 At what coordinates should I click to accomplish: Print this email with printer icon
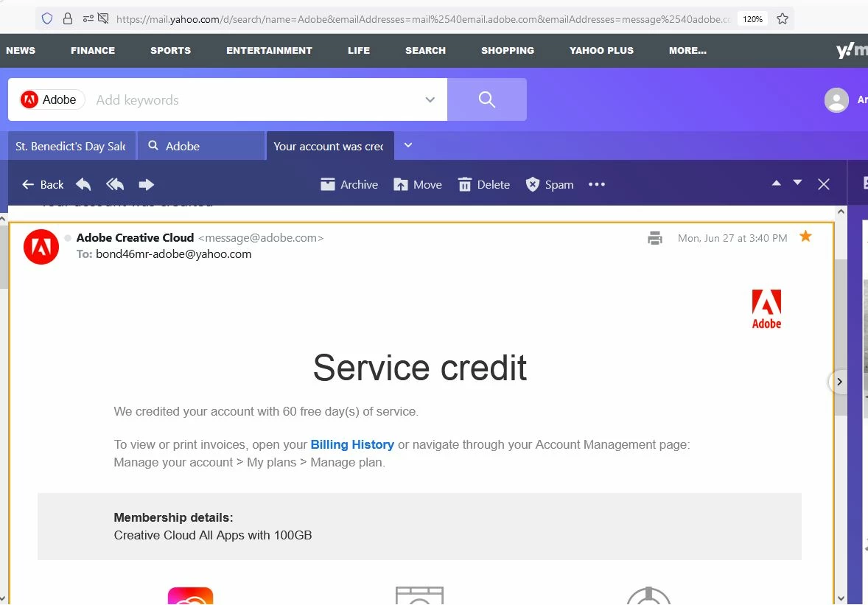click(x=655, y=238)
